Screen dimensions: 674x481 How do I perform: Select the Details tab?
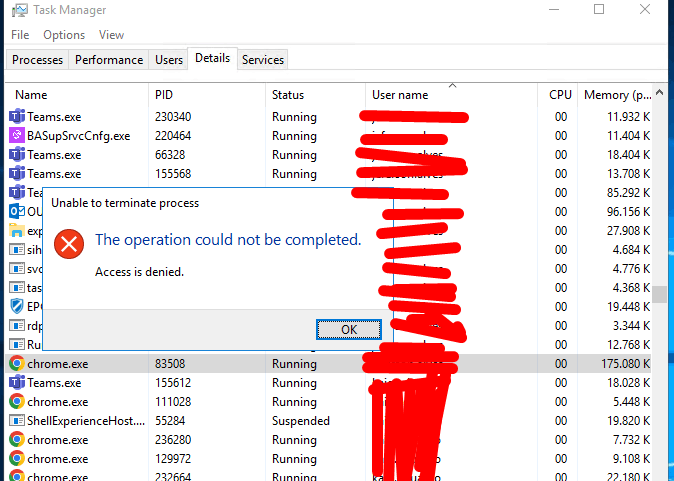click(x=212, y=58)
